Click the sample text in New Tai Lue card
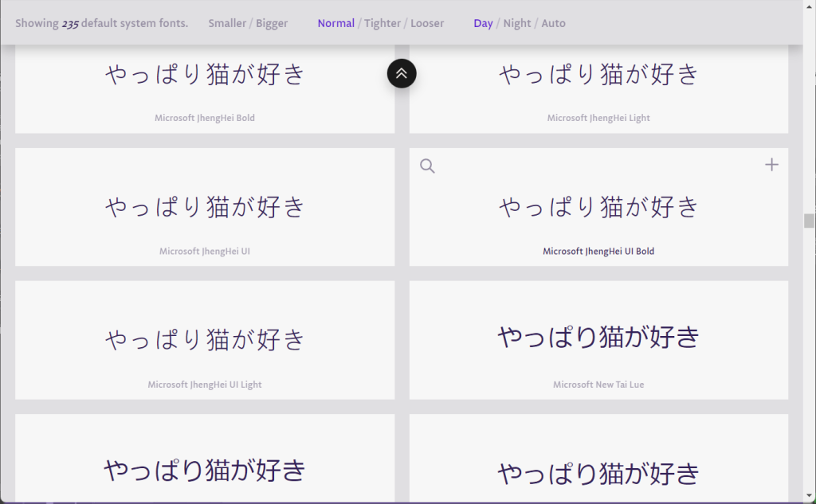The width and height of the screenshot is (816, 504). click(x=598, y=338)
